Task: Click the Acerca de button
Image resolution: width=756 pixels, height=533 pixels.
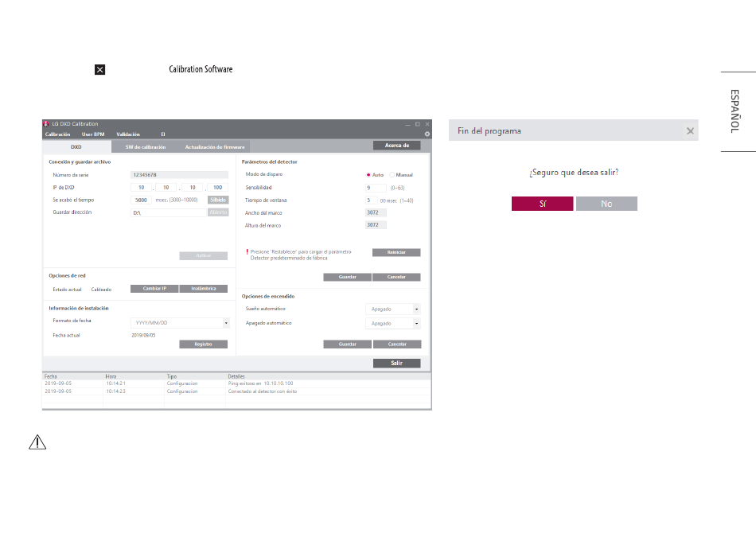Action: pyautogui.click(x=397, y=145)
